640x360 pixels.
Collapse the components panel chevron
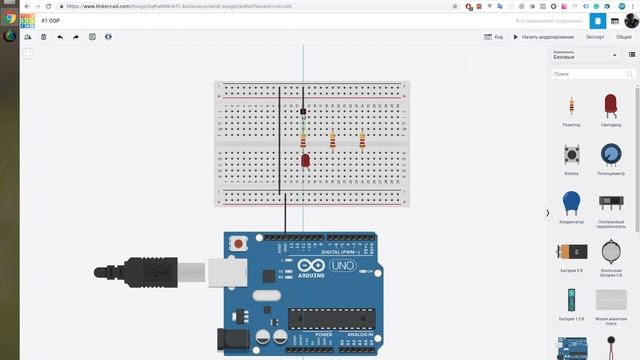(x=547, y=213)
